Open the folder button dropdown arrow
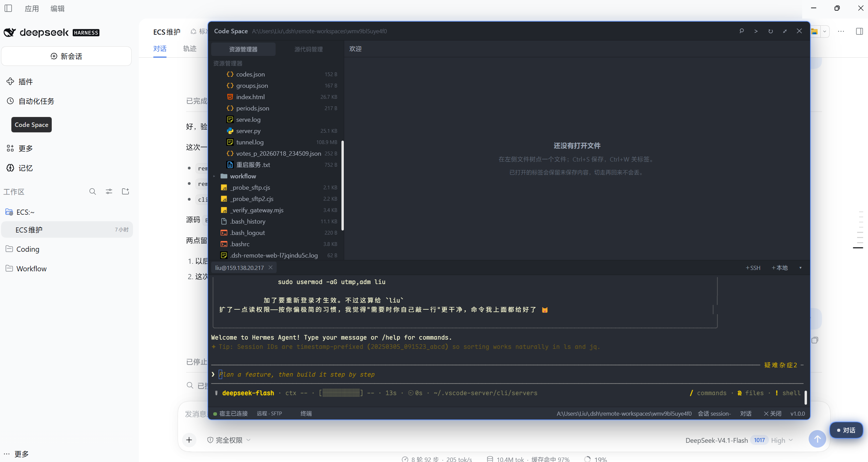868x462 pixels. click(x=824, y=32)
